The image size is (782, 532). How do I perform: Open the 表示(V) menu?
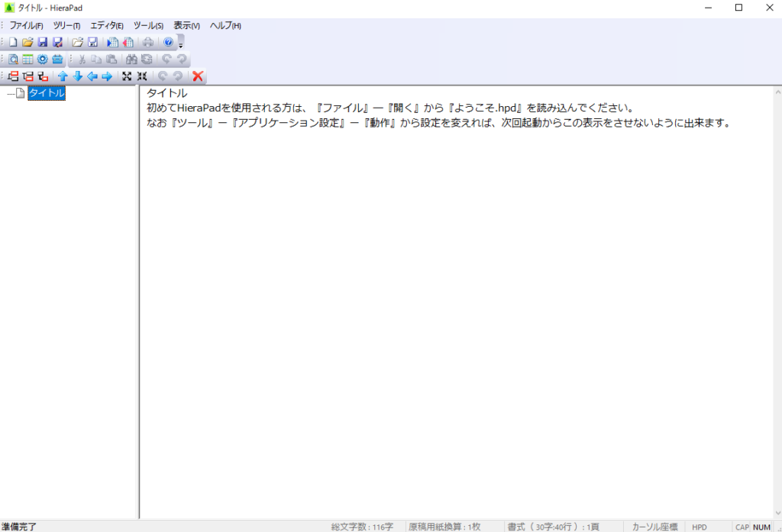click(x=186, y=25)
